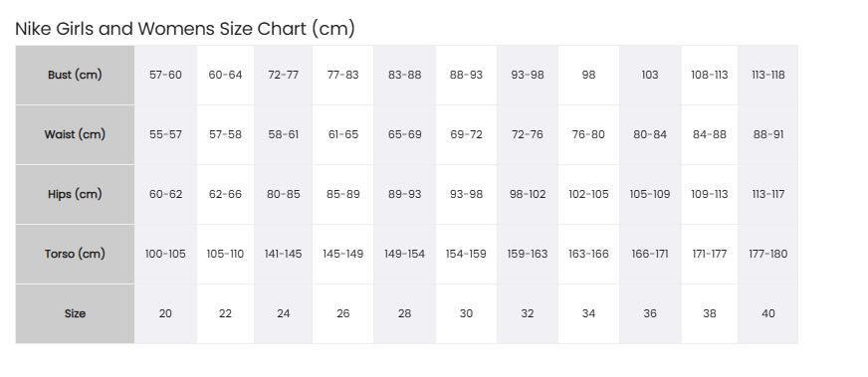Click the size 40 cell
This screenshot has width=868, height=377.
click(x=767, y=313)
